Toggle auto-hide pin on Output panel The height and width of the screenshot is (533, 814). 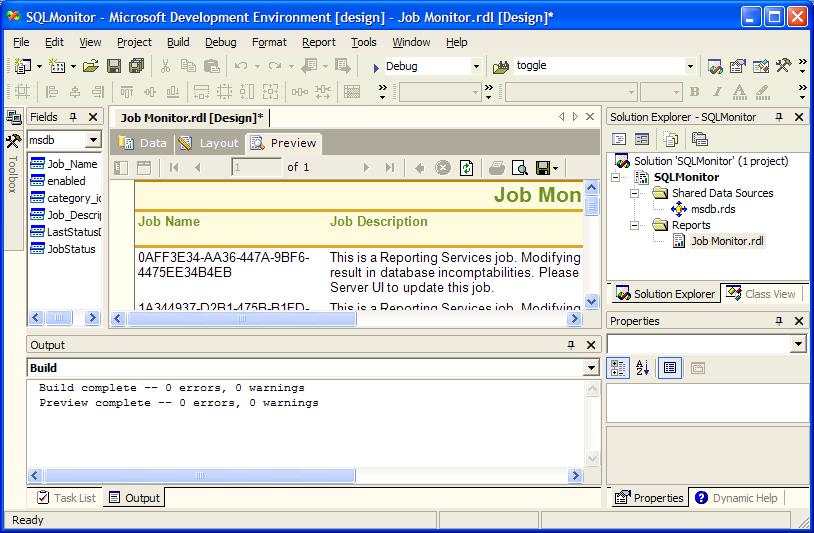click(571, 345)
